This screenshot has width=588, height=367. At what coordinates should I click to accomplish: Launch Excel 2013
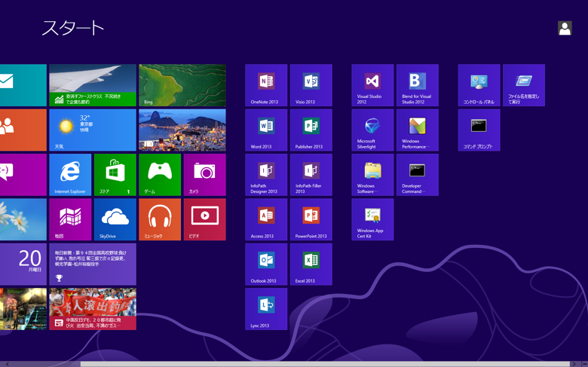311,265
